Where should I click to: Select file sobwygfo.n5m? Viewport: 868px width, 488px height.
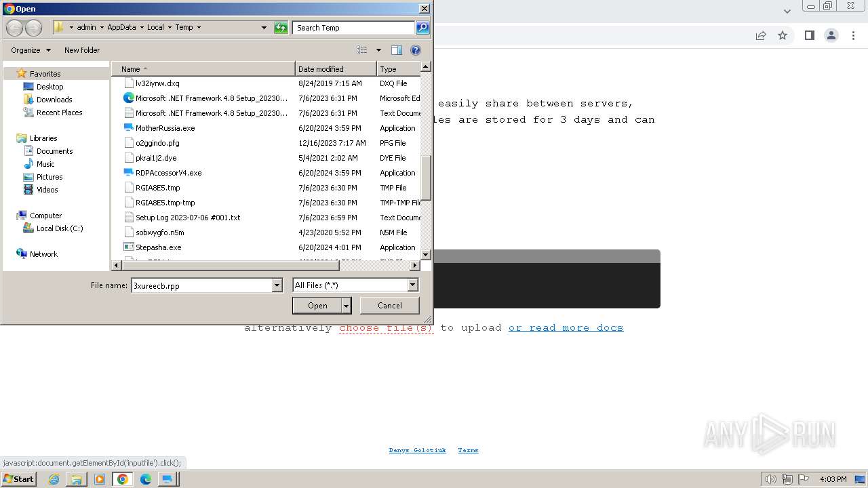pos(159,232)
